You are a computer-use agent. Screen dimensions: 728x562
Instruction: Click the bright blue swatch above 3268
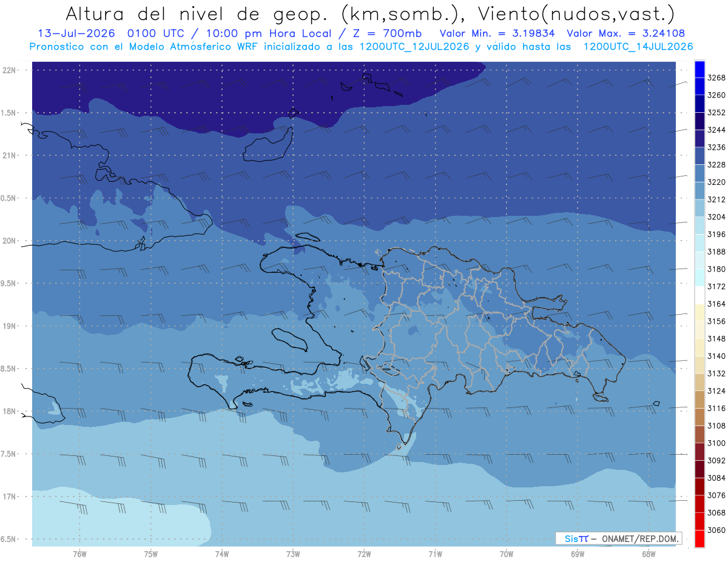pos(699,69)
